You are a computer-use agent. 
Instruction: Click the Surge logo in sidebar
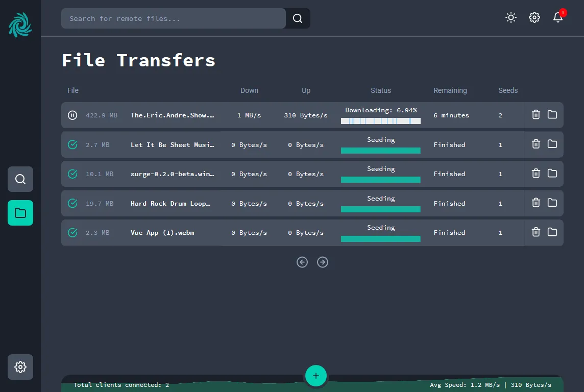[x=20, y=25]
